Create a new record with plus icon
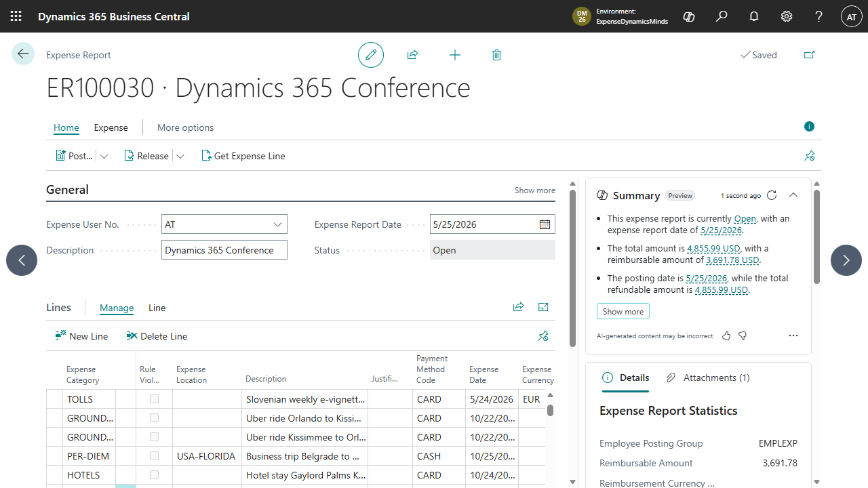868x488 pixels. [x=455, y=55]
